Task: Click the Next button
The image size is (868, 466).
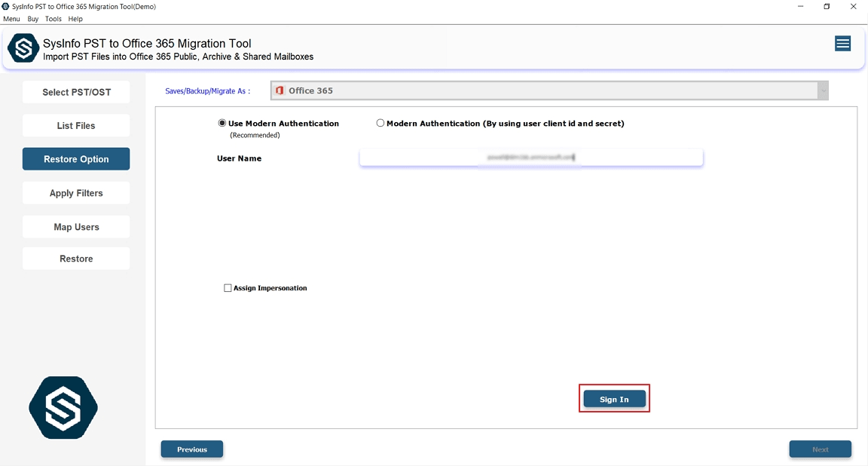Action: [x=821, y=449]
